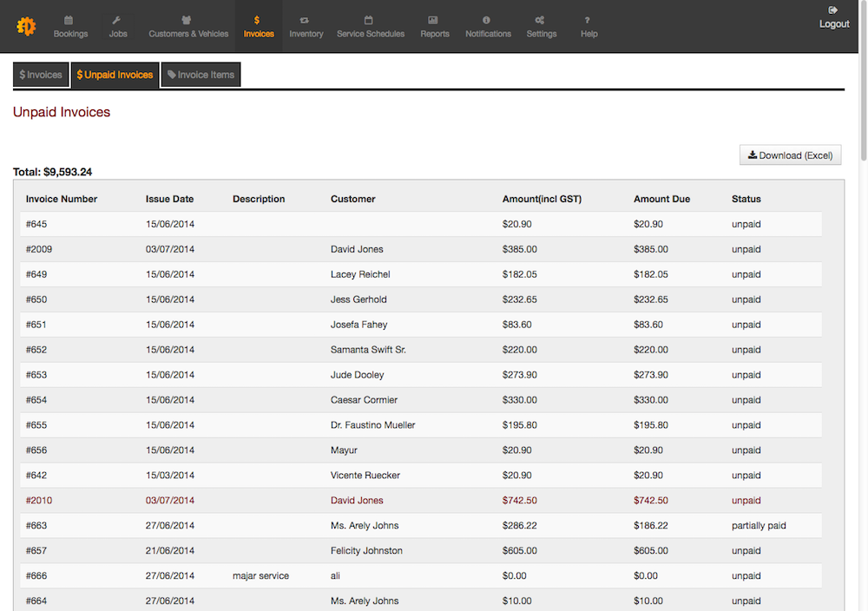Screen dimensions: 868x611
Task: Download the report as Excel
Action: tap(790, 154)
